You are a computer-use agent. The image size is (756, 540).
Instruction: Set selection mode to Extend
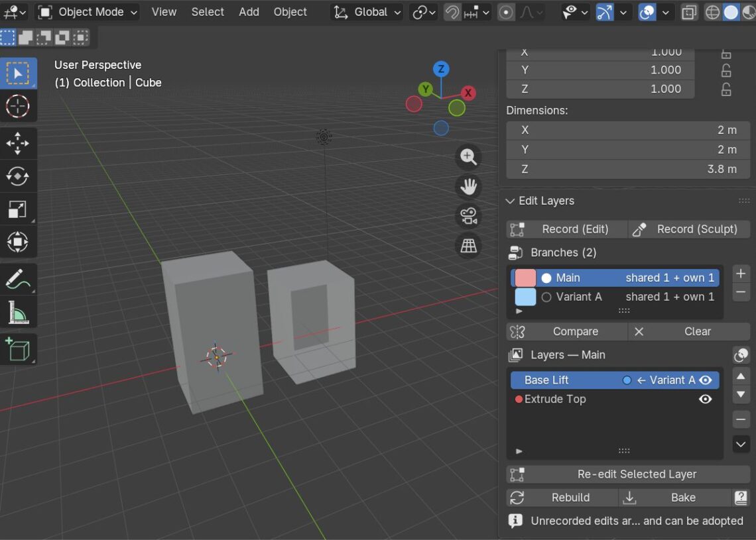[x=26, y=37]
